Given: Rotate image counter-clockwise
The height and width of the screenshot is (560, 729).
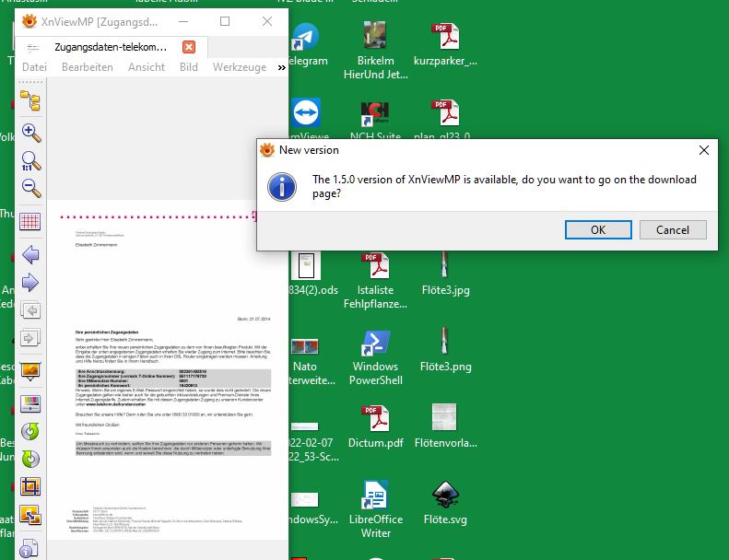Looking at the screenshot, I should [x=30, y=431].
